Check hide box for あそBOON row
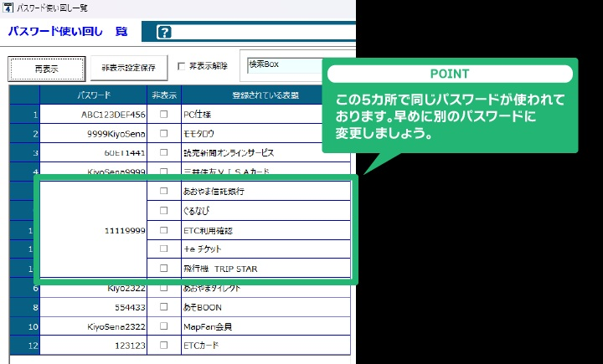The width and height of the screenshot is (603, 364). pos(164,307)
